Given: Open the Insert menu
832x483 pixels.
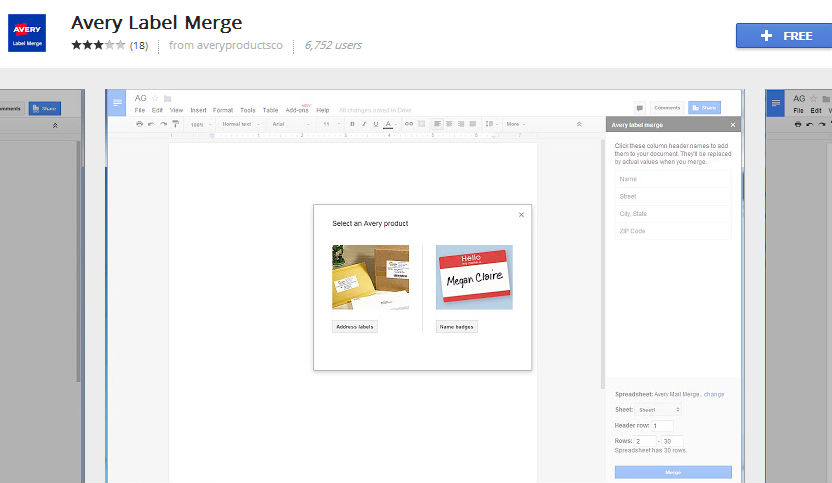Looking at the screenshot, I should point(198,110).
